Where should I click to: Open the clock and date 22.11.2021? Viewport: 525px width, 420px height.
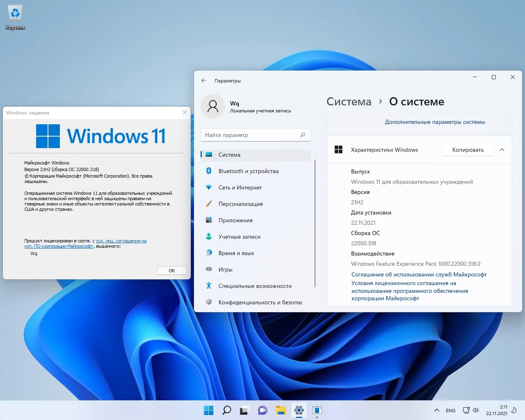497,410
